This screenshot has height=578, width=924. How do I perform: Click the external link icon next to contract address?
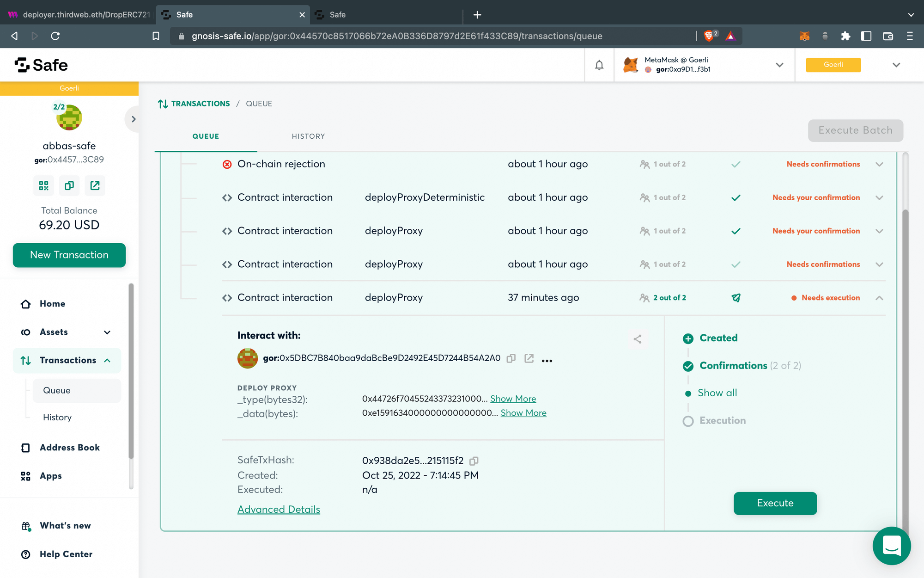pos(529,358)
